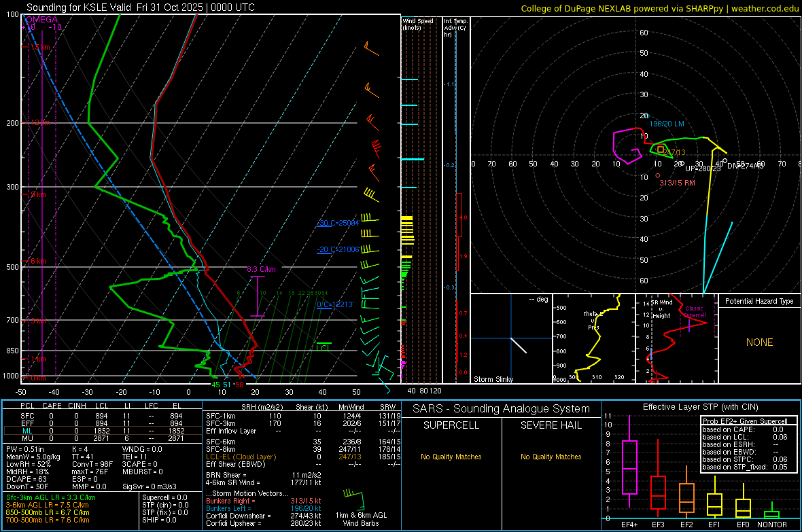Image resolution: width=802 pixels, height=532 pixels.
Task: Click the Bunkers Right storm motion entry
Action: point(264,501)
